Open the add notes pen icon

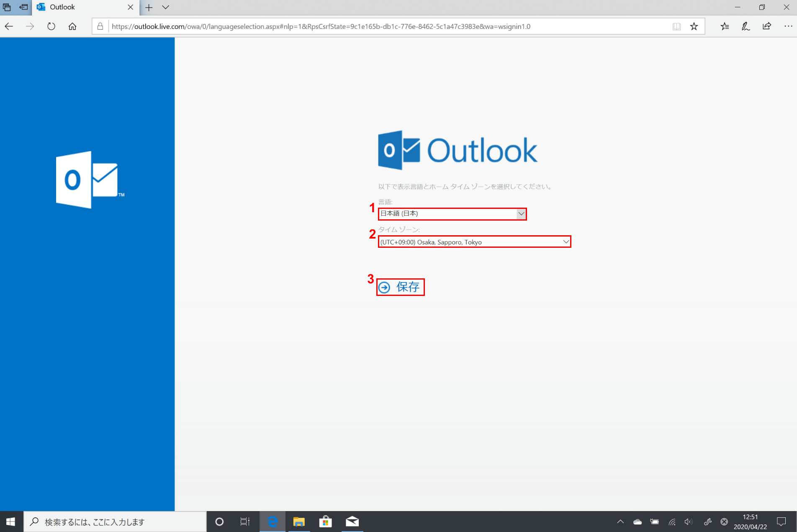(746, 26)
